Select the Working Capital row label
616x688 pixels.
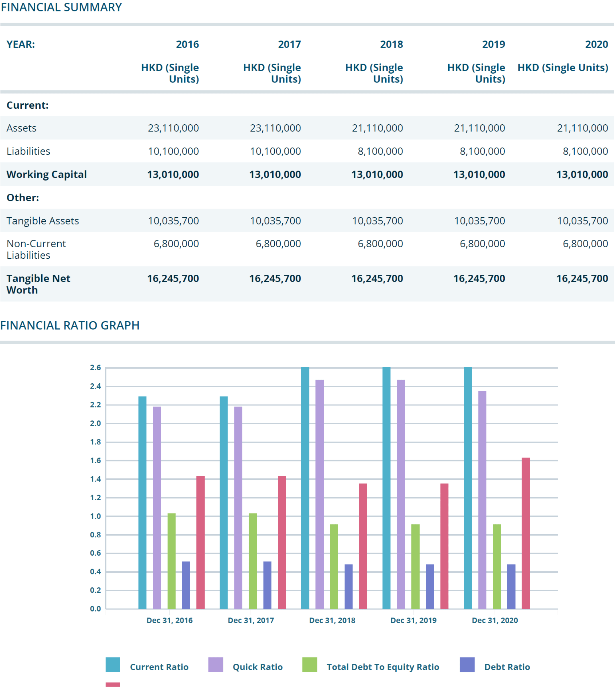[47, 174]
